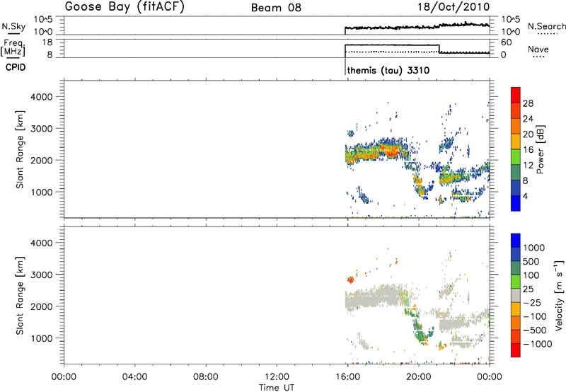Click the 'Power [dB]' colorbar label
Screen dimensions: 566x392
tap(540, 149)
